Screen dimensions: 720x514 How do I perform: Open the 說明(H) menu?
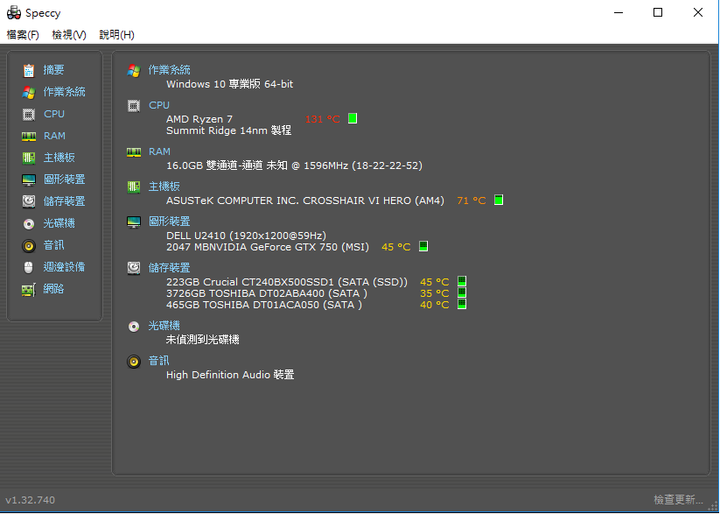click(x=117, y=35)
